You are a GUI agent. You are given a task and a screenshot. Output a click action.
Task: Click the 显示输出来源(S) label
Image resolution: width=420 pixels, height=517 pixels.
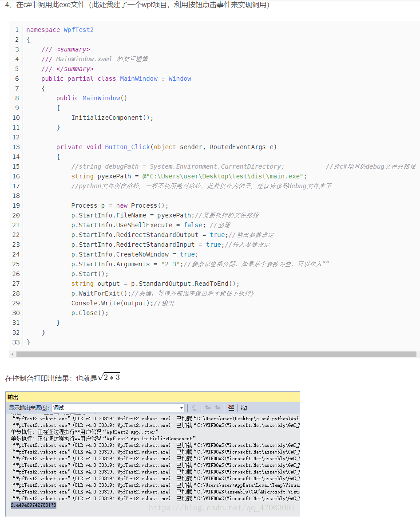point(29,408)
